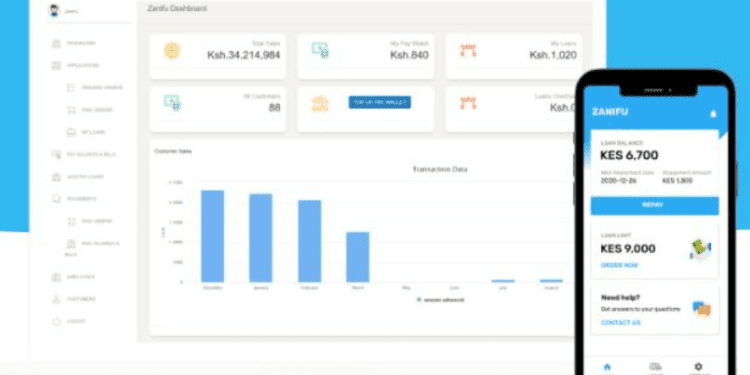The height and width of the screenshot is (375, 750).
Task: Click the ZANIFU logo in phone app
Action: 610,112
